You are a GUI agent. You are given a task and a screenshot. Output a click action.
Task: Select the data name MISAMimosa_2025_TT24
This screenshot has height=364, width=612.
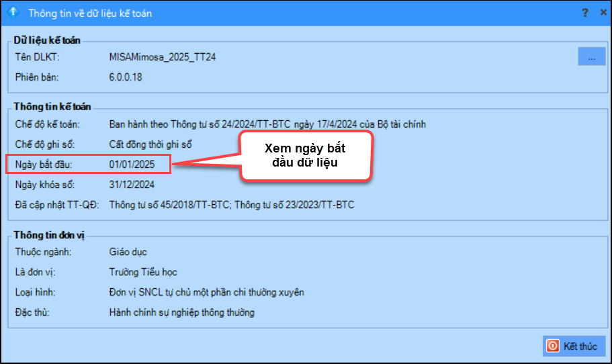[162, 57]
